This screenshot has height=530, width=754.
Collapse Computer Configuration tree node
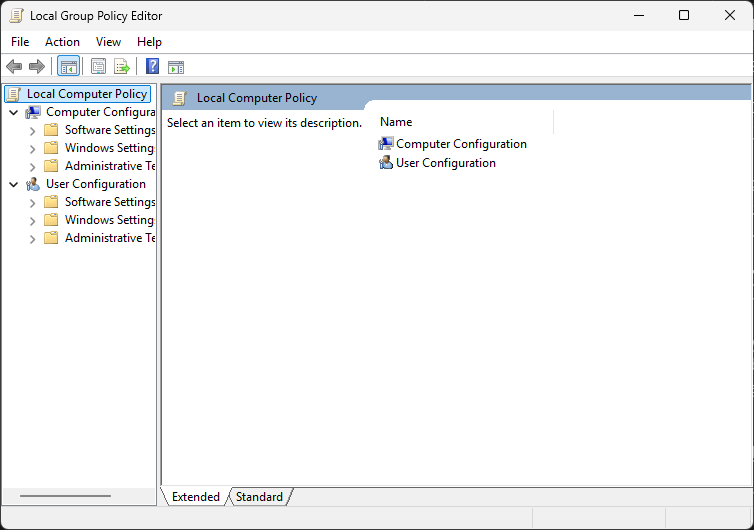(14, 113)
